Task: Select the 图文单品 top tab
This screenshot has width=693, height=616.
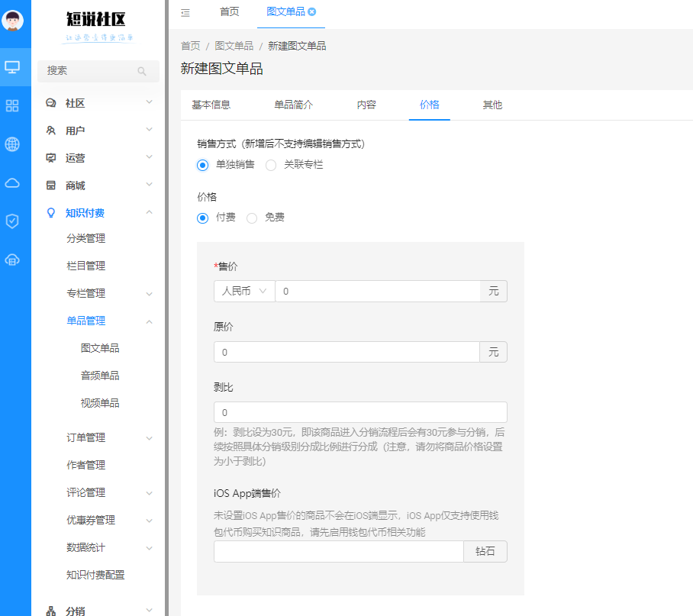Action: click(285, 12)
